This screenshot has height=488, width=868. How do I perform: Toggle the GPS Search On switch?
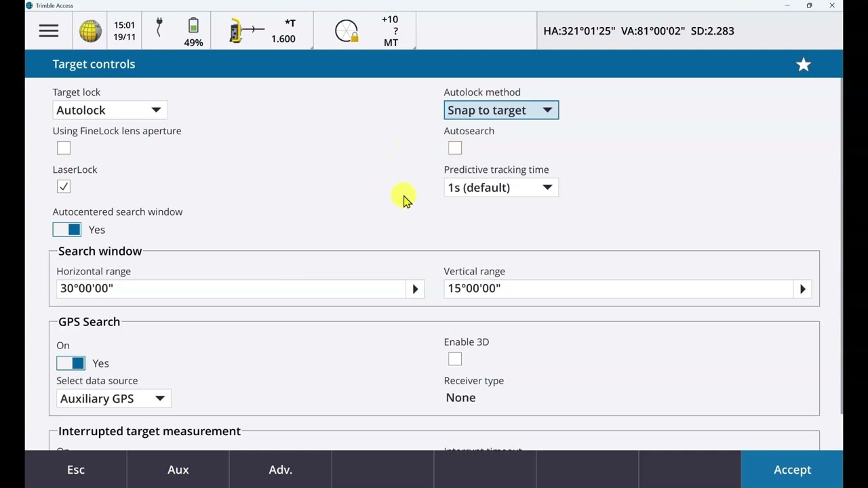71,363
